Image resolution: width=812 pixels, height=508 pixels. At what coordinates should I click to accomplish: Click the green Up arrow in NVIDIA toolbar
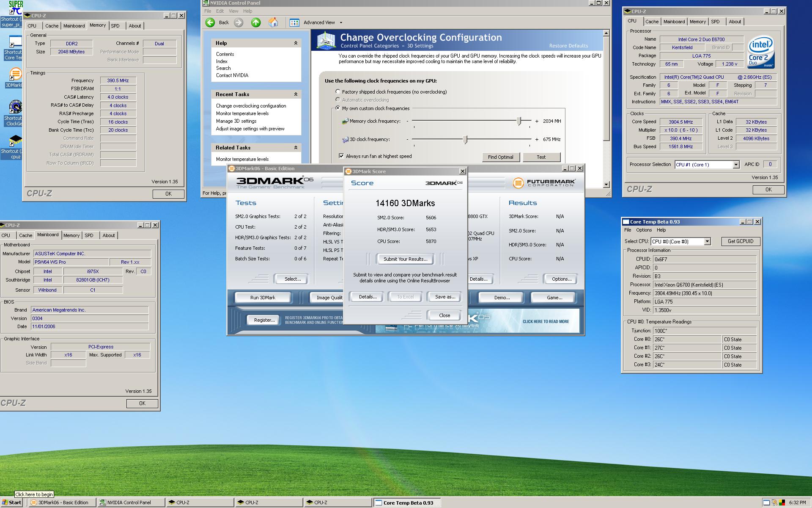click(256, 22)
